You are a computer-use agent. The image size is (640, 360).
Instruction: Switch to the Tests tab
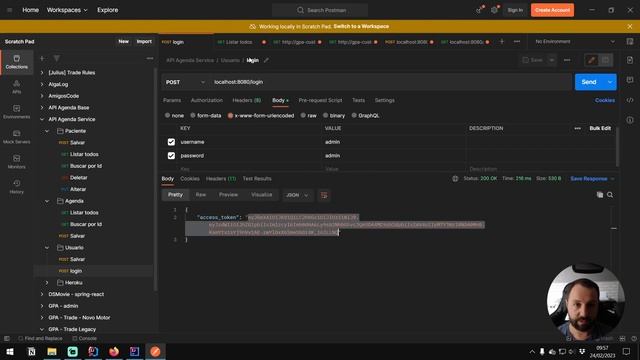point(358,100)
